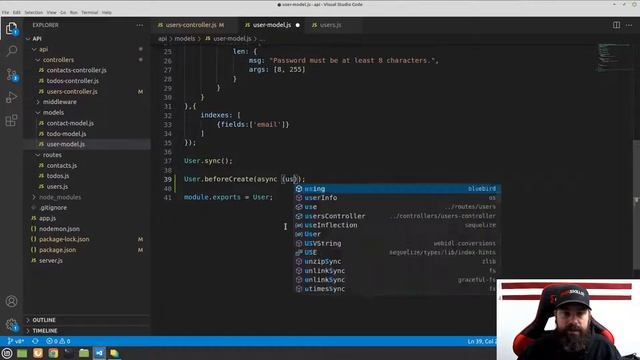Show errors and warnings count in status bar
Image resolution: width=640 pixels, height=360 pixels.
tap(58, 341)
